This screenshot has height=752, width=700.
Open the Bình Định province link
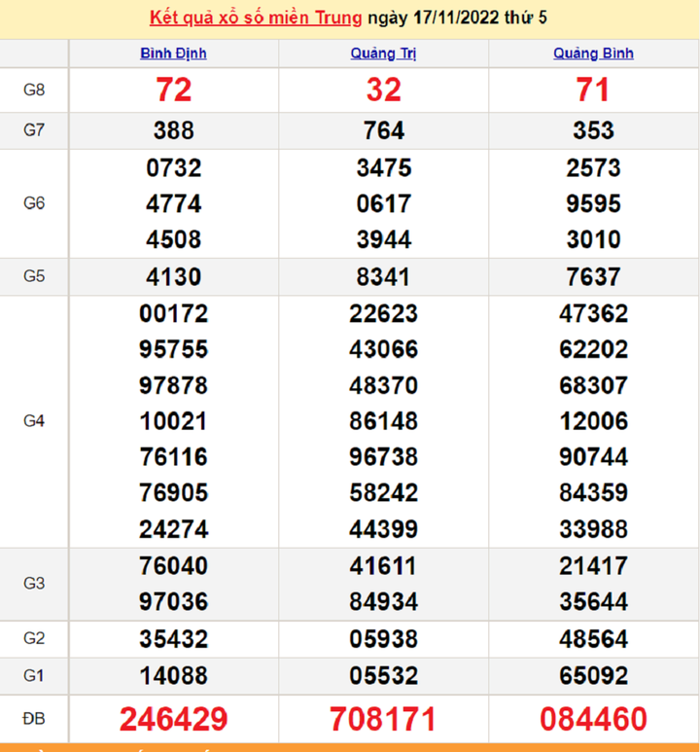tap(173, 54)
